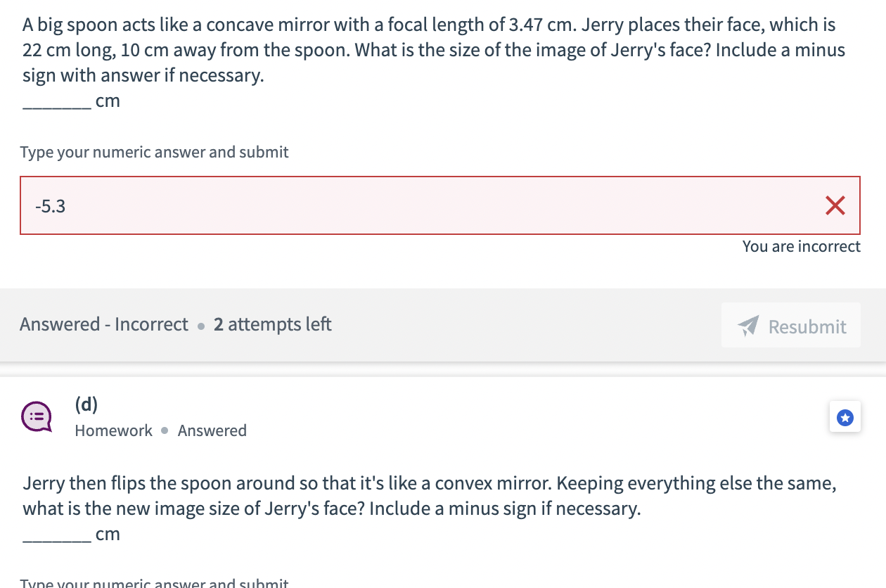
Task: Click the Answered status label
Action: point(212,430)
